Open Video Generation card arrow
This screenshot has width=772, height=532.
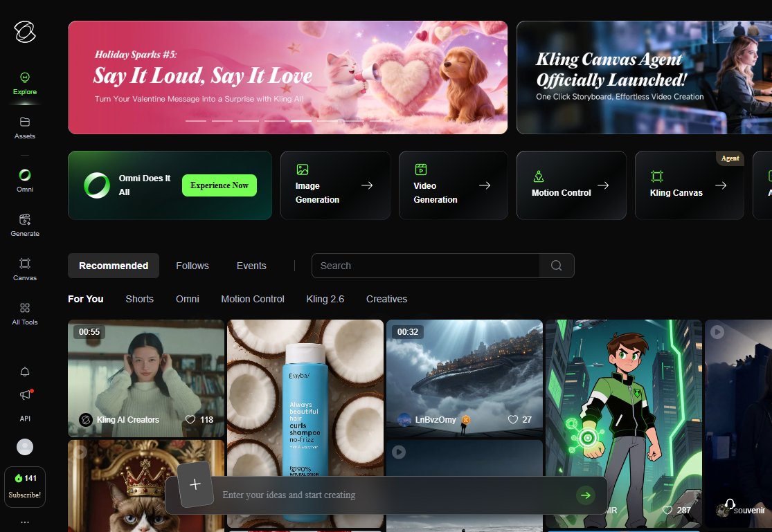[x=485, y=185]
